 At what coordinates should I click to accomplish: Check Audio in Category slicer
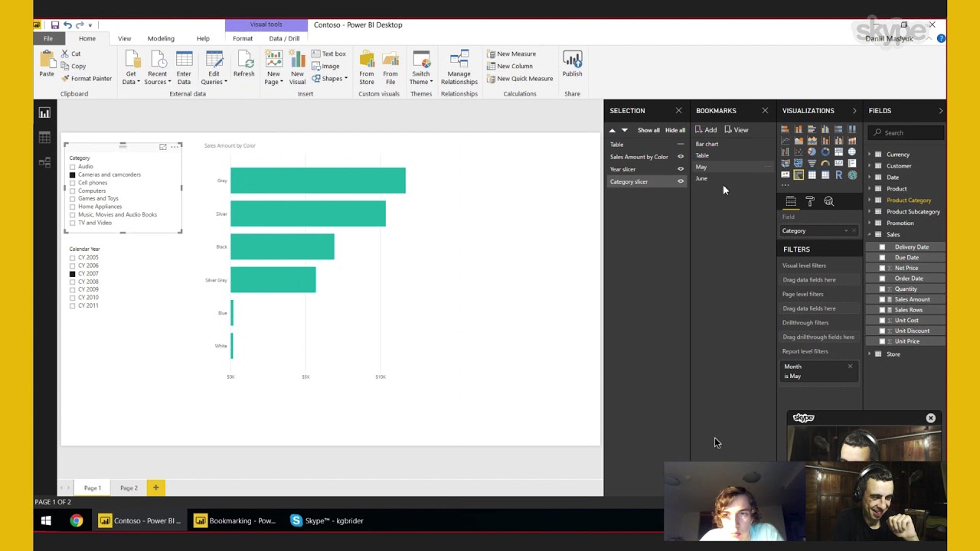click(73, 167)
